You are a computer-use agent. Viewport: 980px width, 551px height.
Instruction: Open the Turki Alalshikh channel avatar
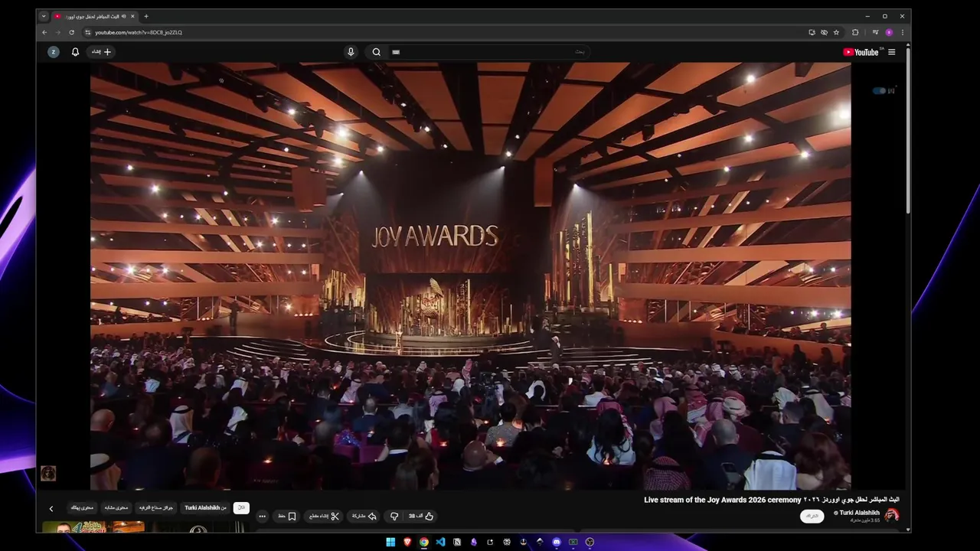[x=892, y=515]
